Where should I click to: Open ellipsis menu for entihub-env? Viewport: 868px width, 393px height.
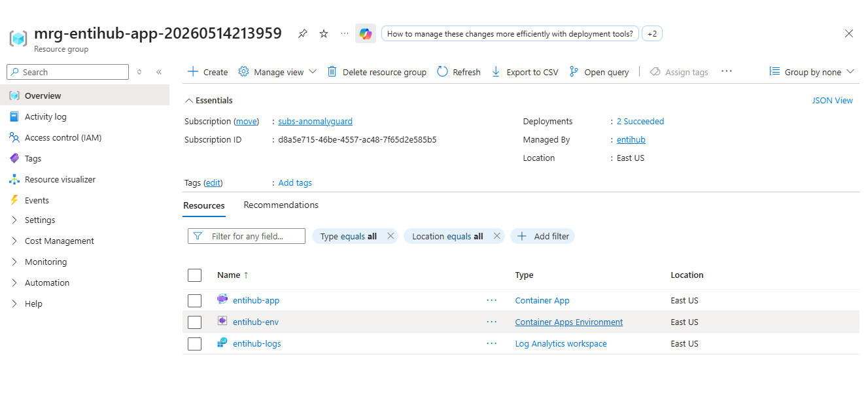tap(492, 322)
